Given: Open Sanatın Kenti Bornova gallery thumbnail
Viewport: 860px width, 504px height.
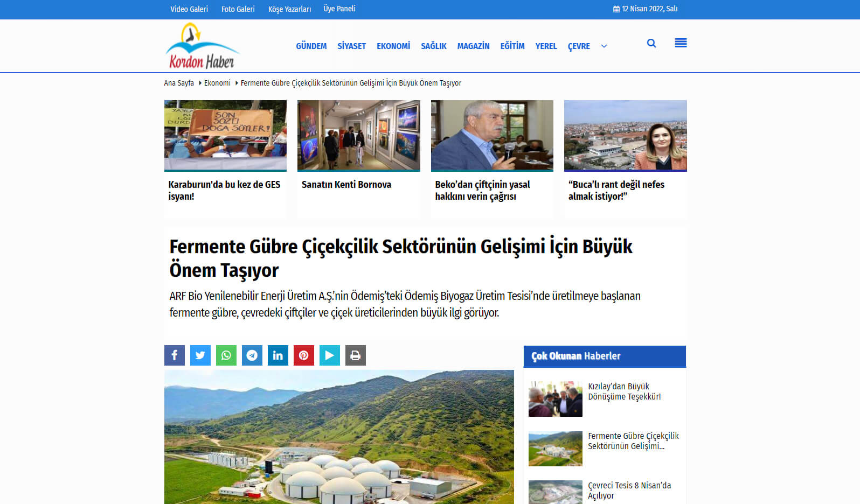Looking at the screenshot, I should [359, 135].
